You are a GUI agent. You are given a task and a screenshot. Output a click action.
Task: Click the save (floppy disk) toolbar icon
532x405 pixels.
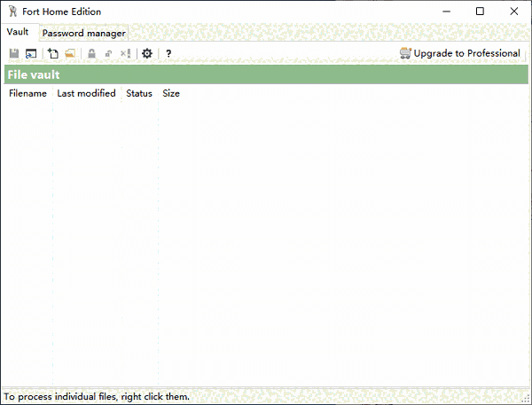(x=14, y=53)
